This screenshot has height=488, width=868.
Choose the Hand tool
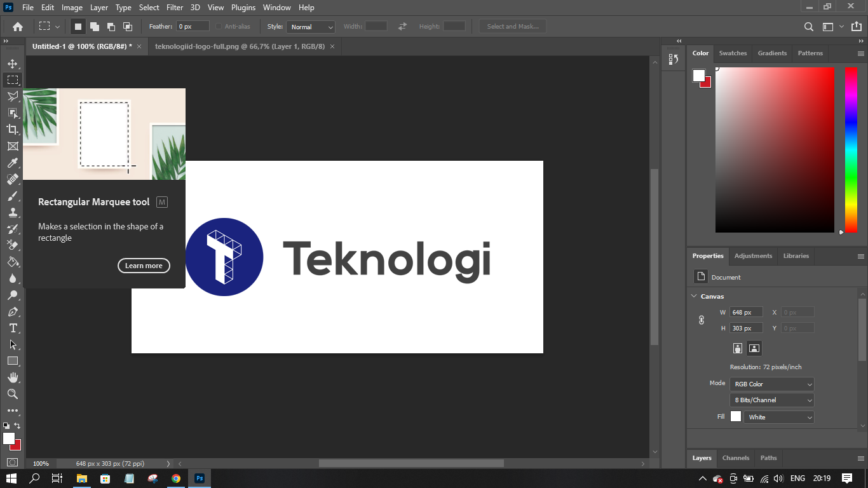pyautogui.click(x=12, y=377)
